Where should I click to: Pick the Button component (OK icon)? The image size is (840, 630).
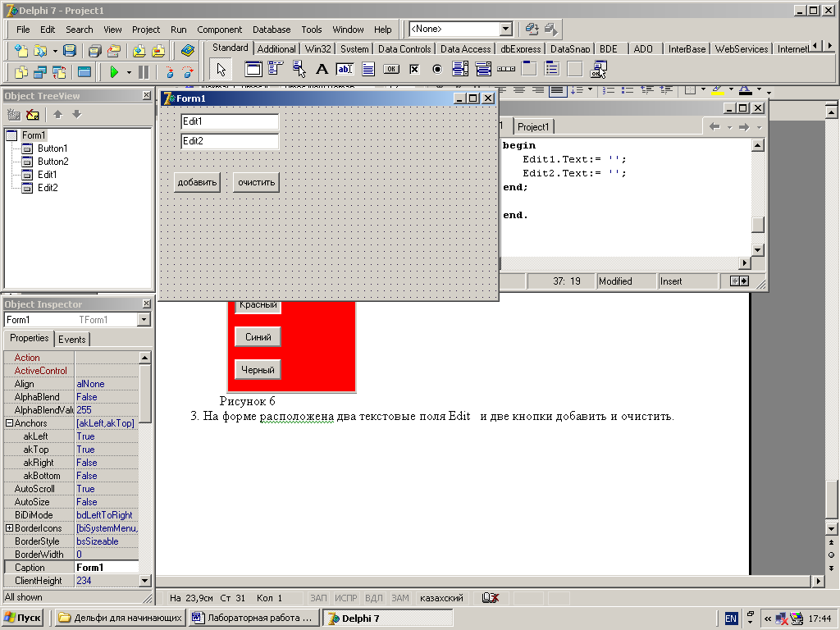point(391,69)
